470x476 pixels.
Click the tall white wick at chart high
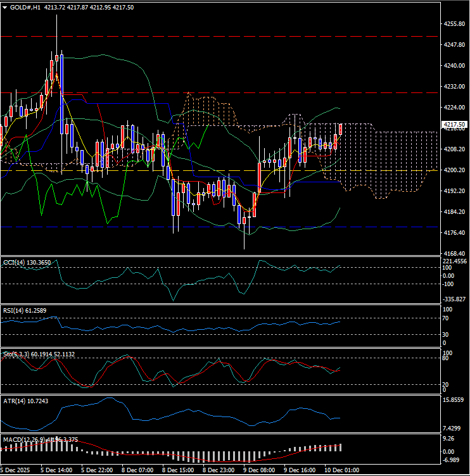tap(56, 32)
